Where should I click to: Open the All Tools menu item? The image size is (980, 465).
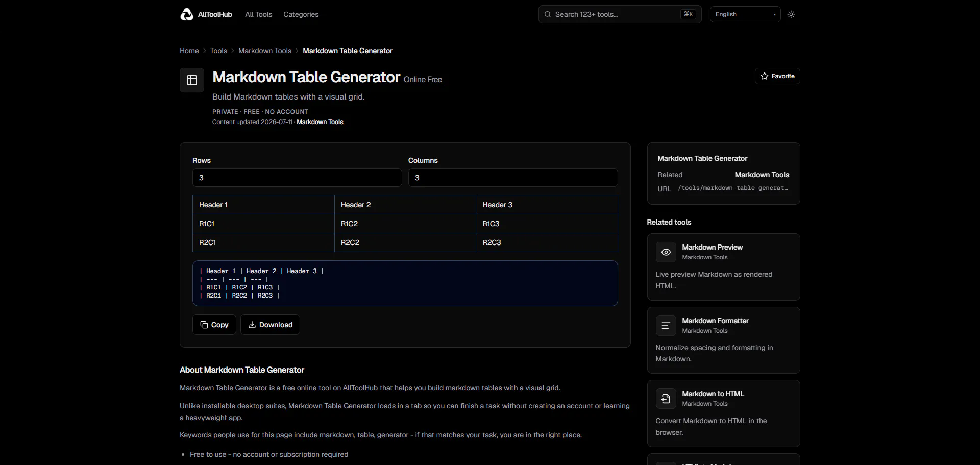click(259, 14)
